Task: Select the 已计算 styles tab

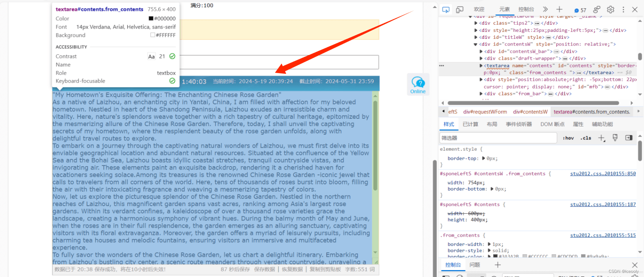Action: click(x=470, y=124)
